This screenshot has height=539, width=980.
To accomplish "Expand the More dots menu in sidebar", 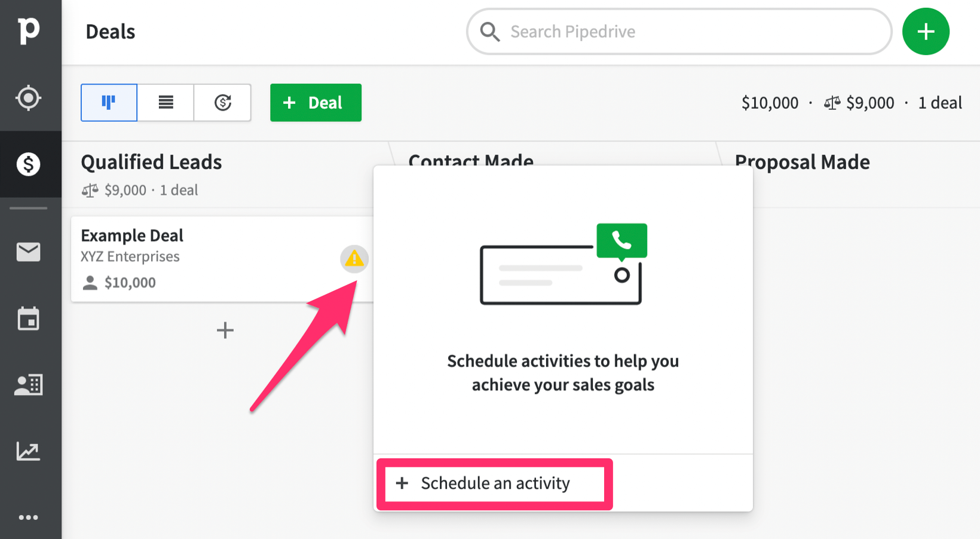I will tap(29, 517).
